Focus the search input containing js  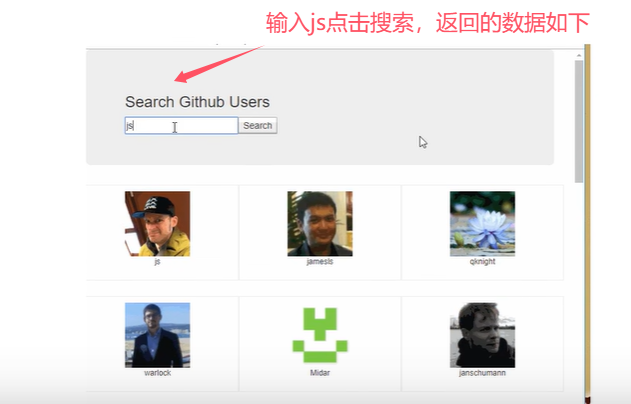pyautogui.click(x=181, y=126)
